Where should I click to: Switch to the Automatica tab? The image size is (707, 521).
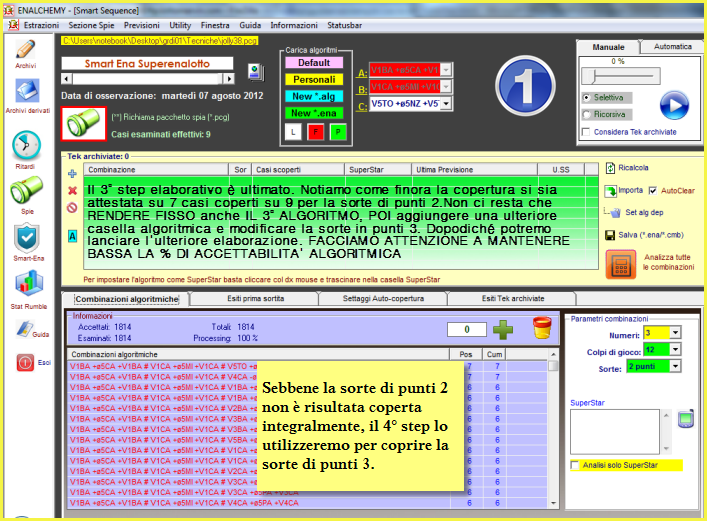pyautogui.click(x=672, y=46)
